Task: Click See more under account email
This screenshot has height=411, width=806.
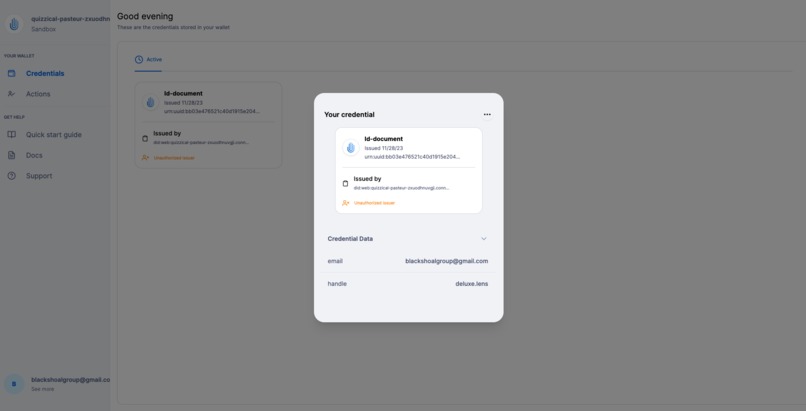Action: [x=42, y=389]
